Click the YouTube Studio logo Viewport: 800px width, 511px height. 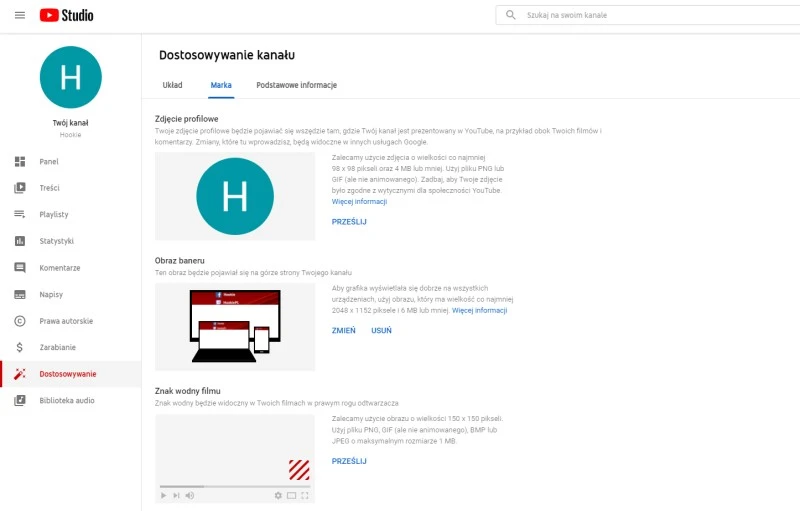click(x=66, y=15)
